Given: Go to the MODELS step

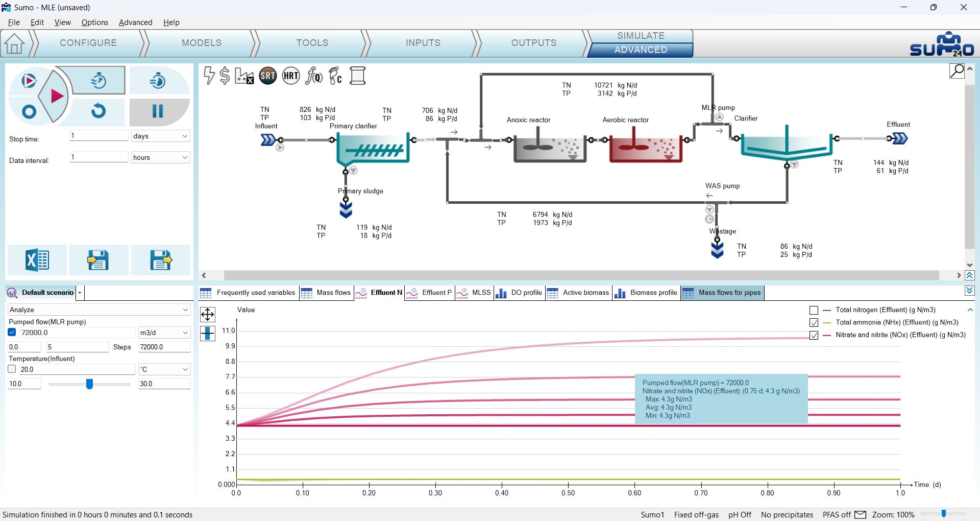Looking at the screenshot, I should [202, 43].
